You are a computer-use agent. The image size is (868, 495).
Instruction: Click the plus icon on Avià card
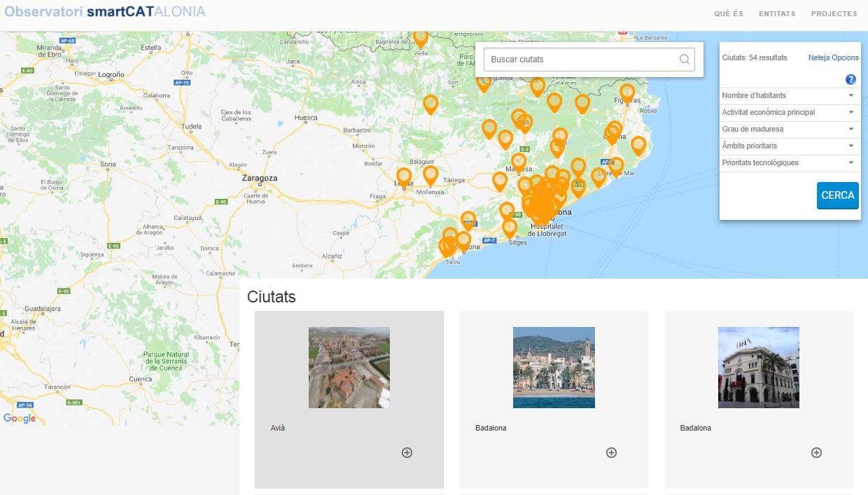click(x=407, y=452)
